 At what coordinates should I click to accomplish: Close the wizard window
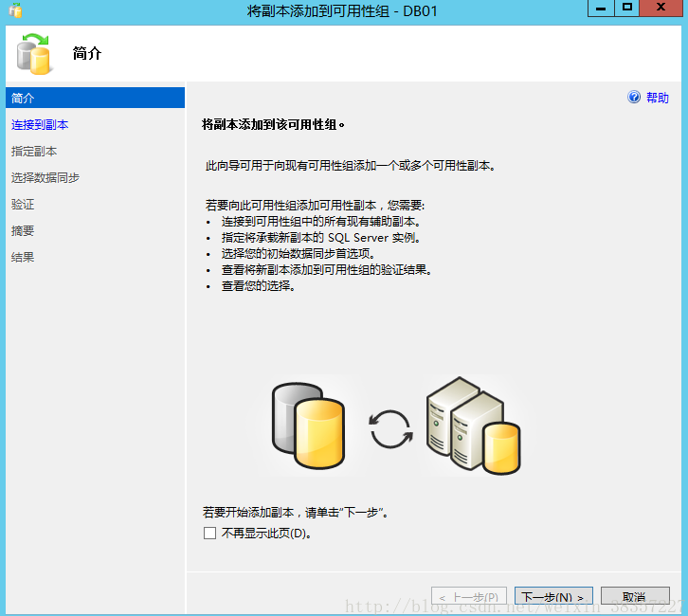pos(661,9)
